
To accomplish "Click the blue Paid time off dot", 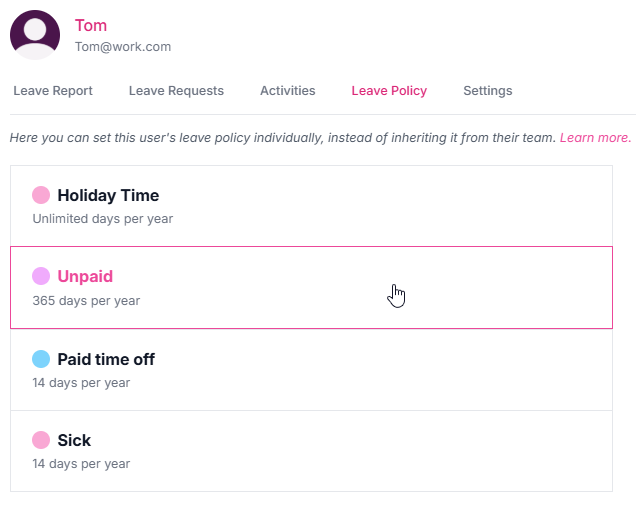I will [x=41, y=359].
